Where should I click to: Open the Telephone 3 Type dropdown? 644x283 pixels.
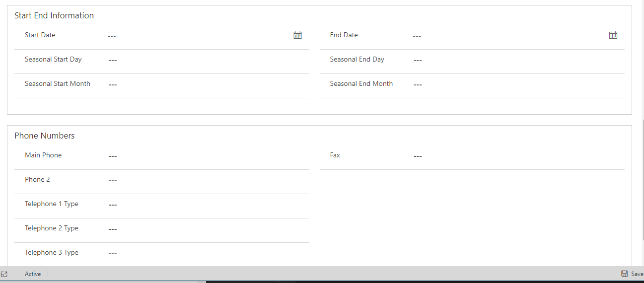tap(207, 253)
